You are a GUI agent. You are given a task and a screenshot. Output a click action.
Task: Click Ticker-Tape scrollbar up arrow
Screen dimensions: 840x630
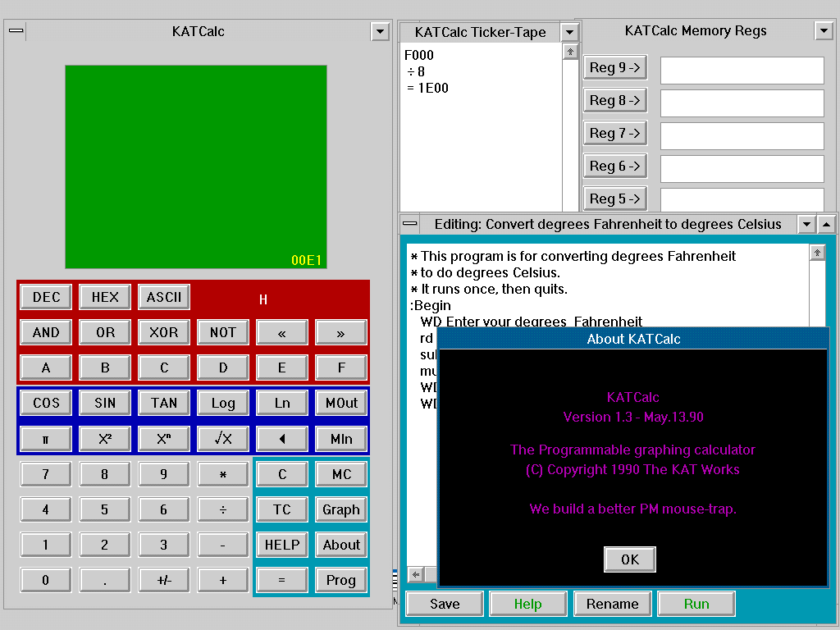coord(570,52)
